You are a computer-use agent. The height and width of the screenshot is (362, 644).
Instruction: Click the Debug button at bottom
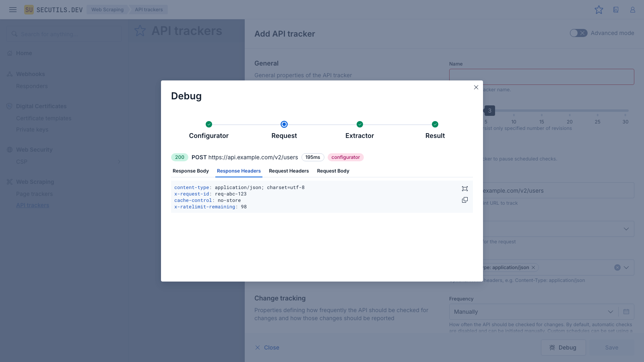tap(563, 348)
